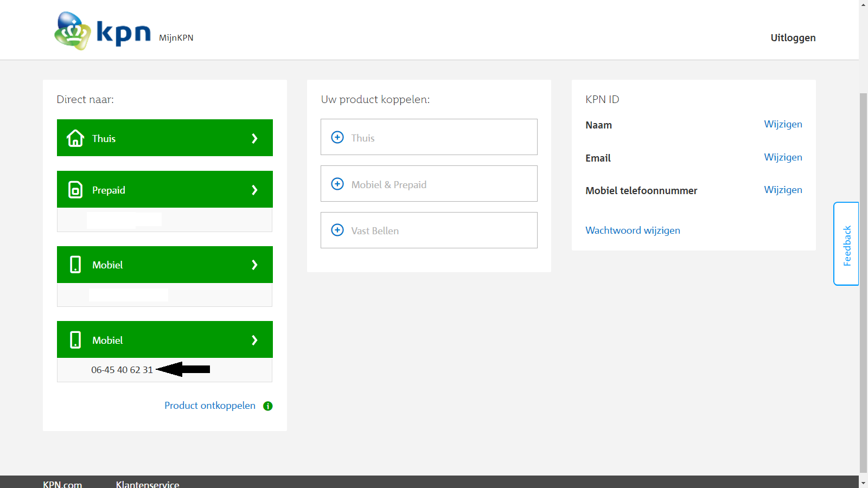868x488 pixels.
Task: Click the scrollbar up arrow
Action: (863, 5)
